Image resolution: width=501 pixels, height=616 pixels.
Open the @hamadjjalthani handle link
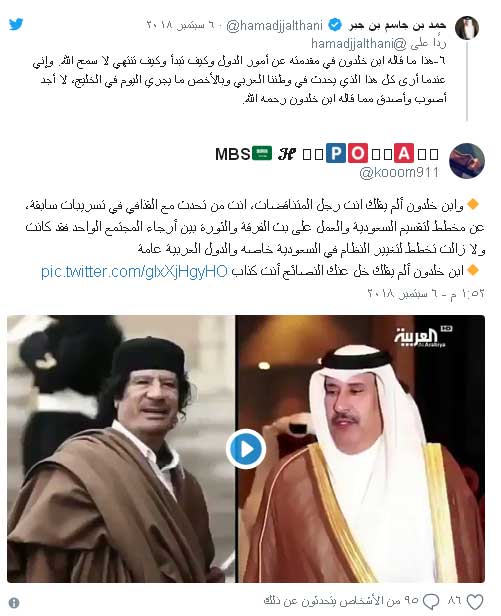click(274, 26)
